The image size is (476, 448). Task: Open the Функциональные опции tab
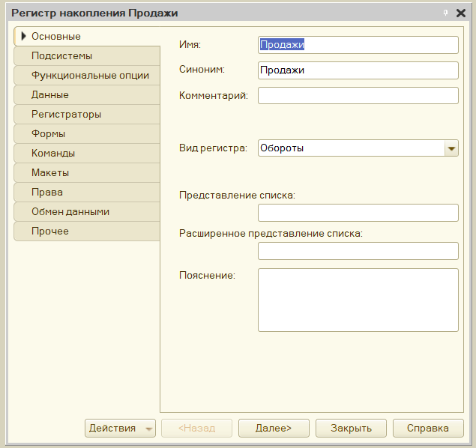87,75
